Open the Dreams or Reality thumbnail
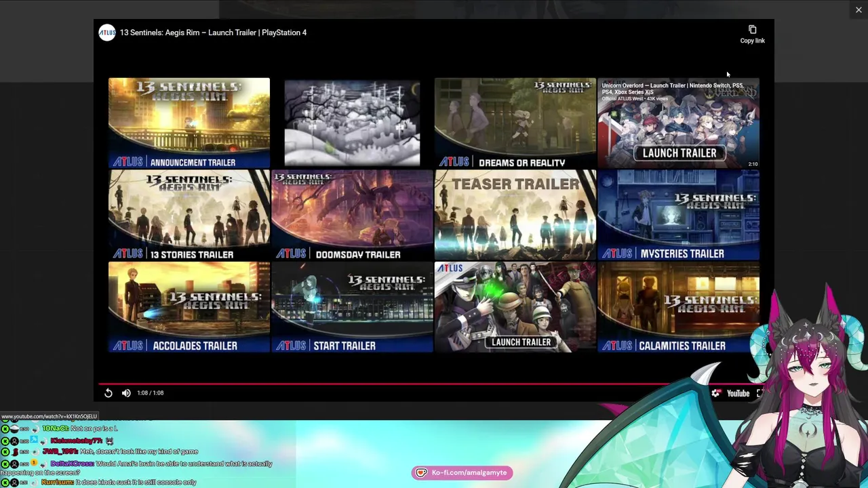 tap(515, 123)
